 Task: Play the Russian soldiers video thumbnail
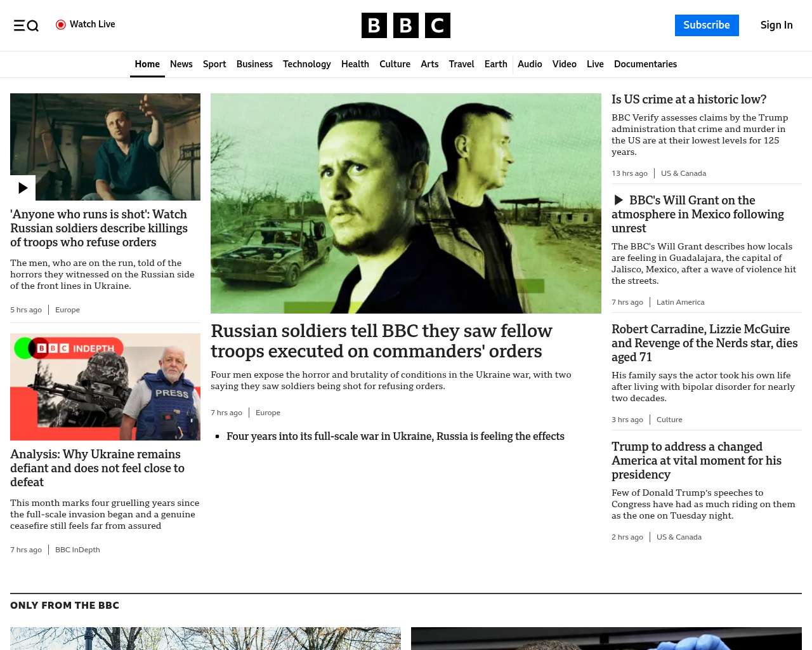tap(23, 188)
